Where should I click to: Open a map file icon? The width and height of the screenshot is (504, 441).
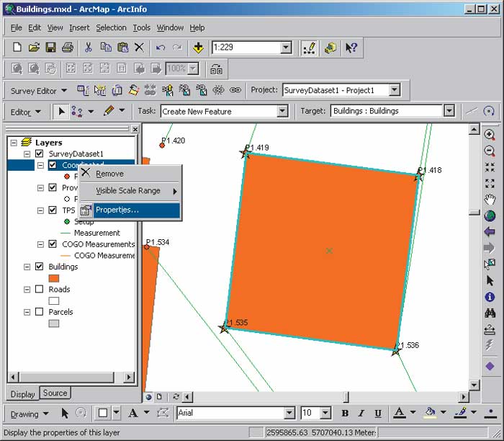34,48
